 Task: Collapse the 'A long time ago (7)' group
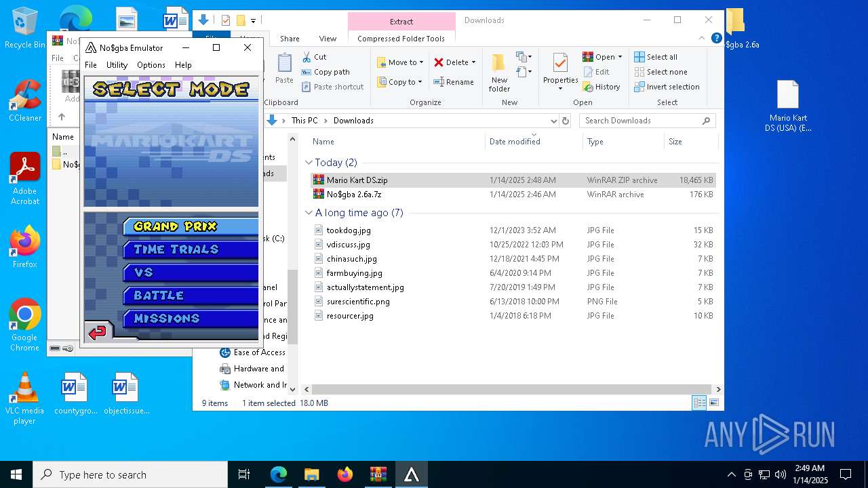pos(309,213)
